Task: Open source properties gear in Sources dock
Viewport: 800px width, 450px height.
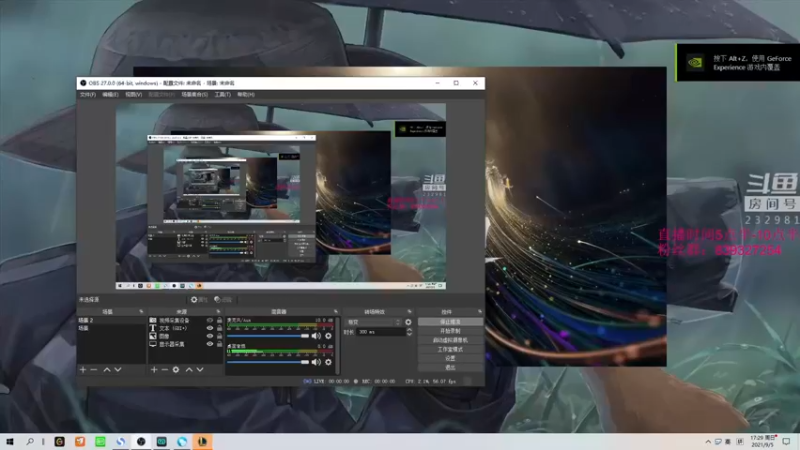Action: (x=176, y=369)
